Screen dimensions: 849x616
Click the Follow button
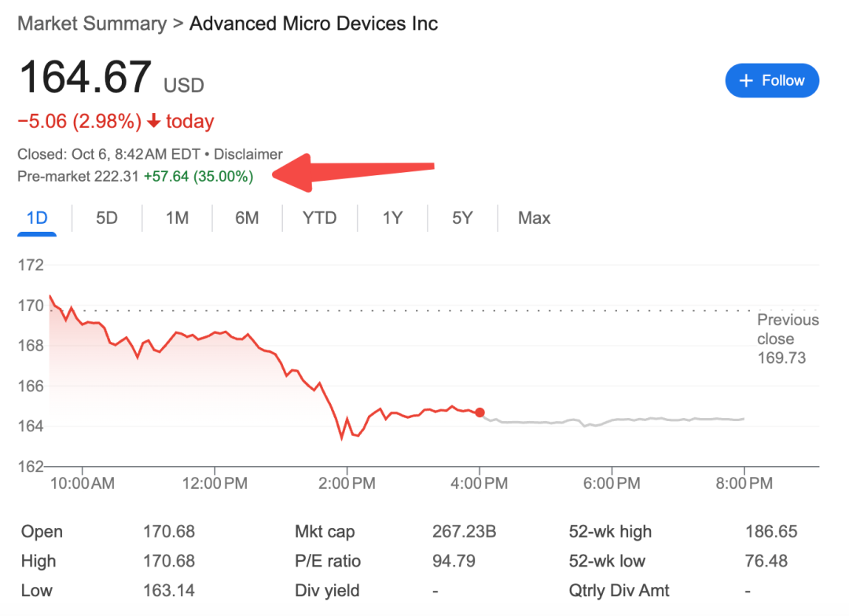click(x=771, y=81)
